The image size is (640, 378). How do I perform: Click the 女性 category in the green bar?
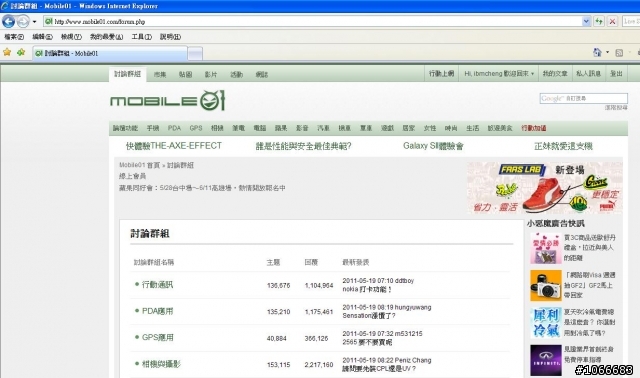[x=429, y=128]
